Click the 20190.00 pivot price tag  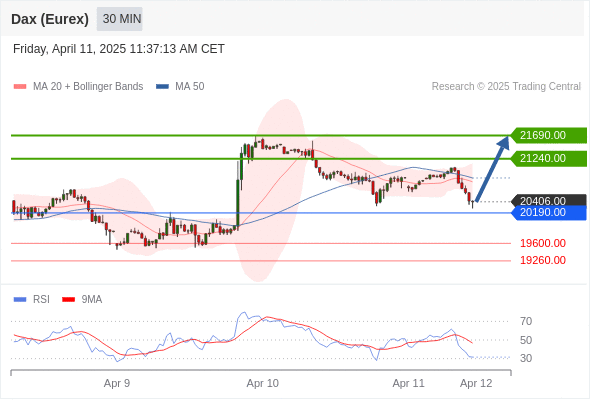[549, 213]
